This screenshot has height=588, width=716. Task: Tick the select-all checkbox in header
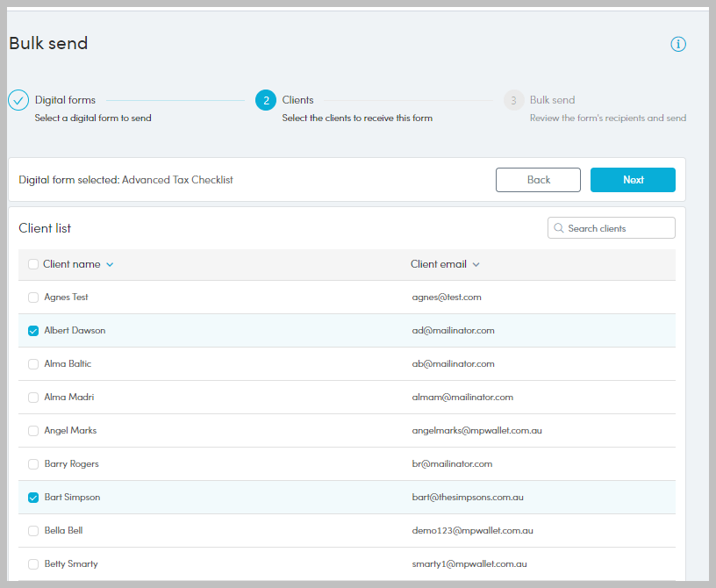pyautogui.click(x=33, y=264)
